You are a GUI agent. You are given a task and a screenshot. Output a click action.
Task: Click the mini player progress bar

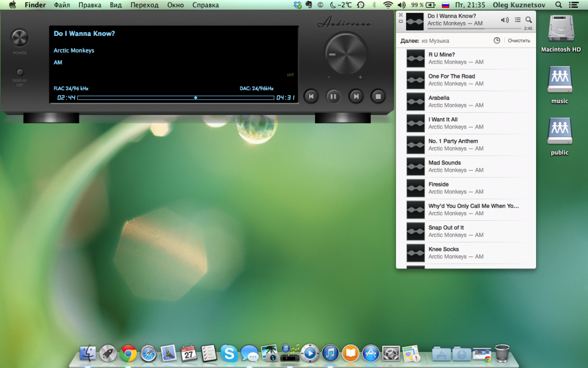(x=474, y=28)
